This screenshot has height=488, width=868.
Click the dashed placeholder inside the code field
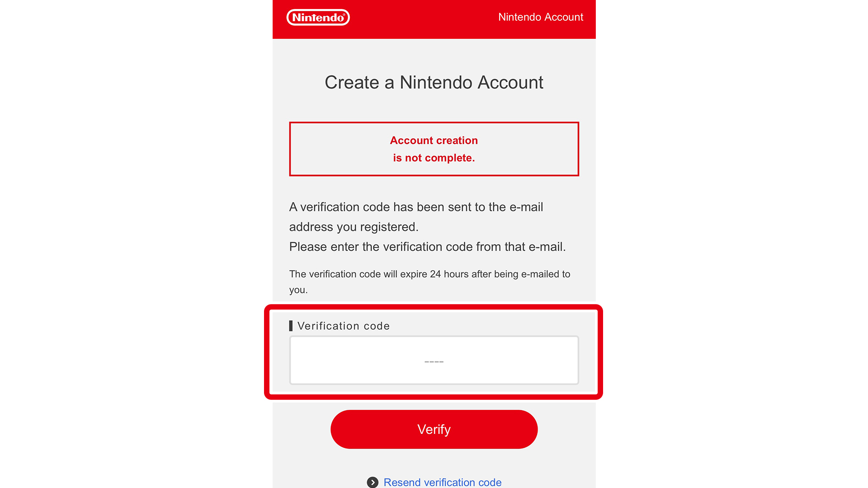click(x=434, y=361)
